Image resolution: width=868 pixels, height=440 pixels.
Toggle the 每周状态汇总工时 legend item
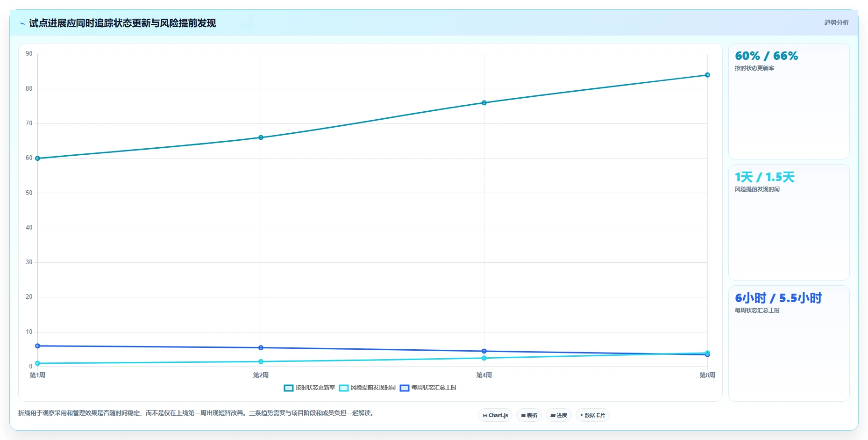click(x=428, y=388)
